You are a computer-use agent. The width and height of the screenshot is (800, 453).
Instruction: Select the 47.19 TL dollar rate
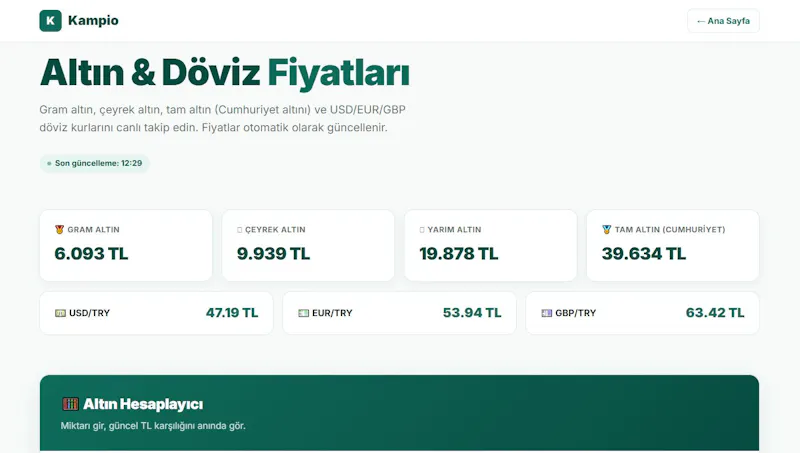point(232,313)
